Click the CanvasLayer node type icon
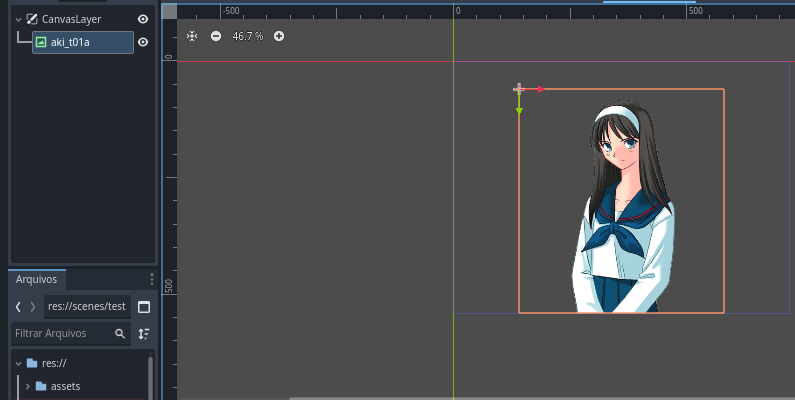The image size is (795, 400). (32, 19)
